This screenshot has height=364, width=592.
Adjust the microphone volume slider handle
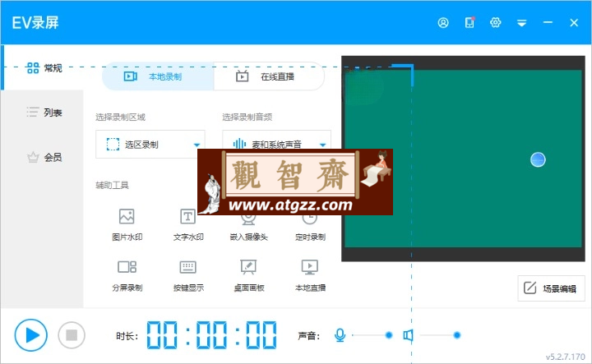389,335
